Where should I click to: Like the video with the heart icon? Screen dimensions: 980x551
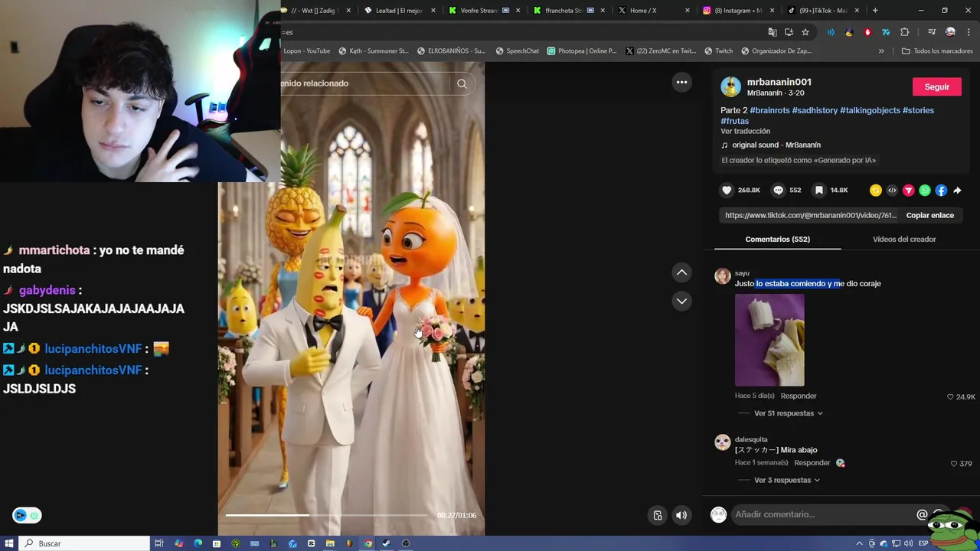coord(727,191)
